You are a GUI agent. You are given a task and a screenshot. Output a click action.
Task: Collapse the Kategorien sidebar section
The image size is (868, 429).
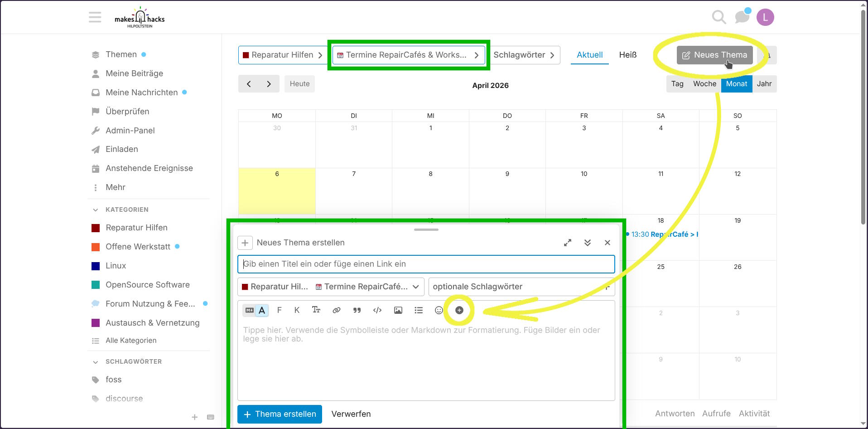coord(96,210)
